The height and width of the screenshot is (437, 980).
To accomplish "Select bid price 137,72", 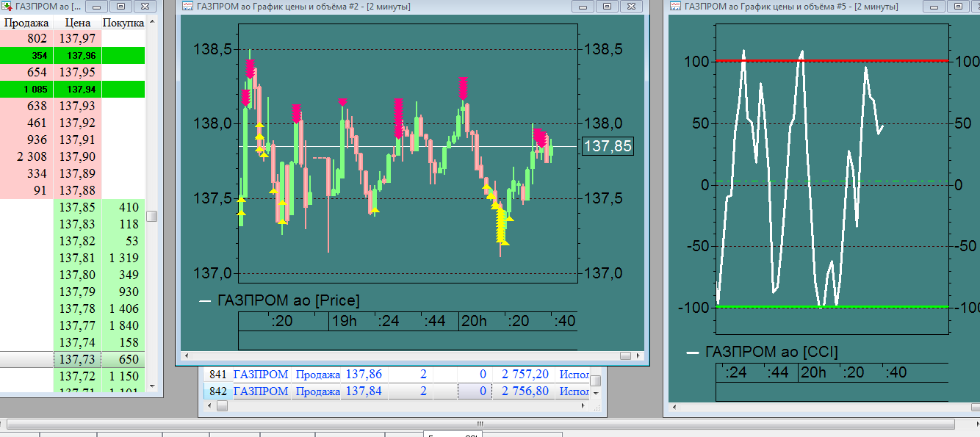I will tap(77, 376).
